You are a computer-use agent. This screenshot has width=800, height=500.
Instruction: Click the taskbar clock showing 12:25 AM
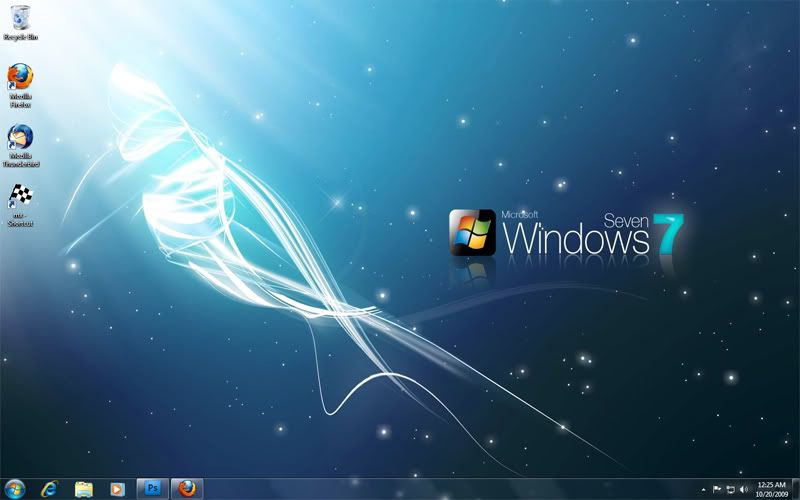point(771,484)
